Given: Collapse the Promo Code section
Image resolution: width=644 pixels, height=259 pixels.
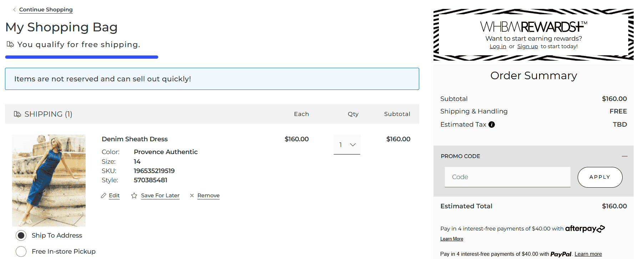Looking at the screenshot, I should pos(624,156).
